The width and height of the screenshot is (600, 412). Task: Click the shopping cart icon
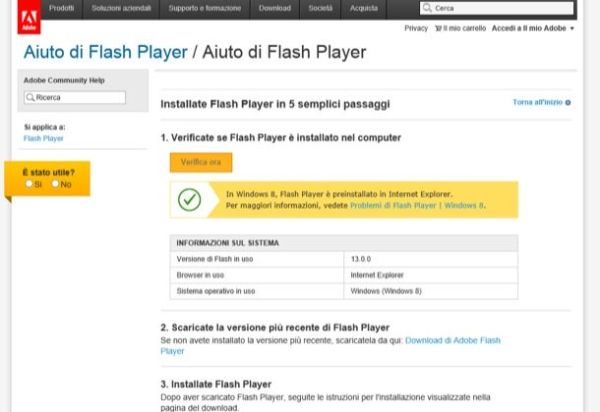point(438,28)
